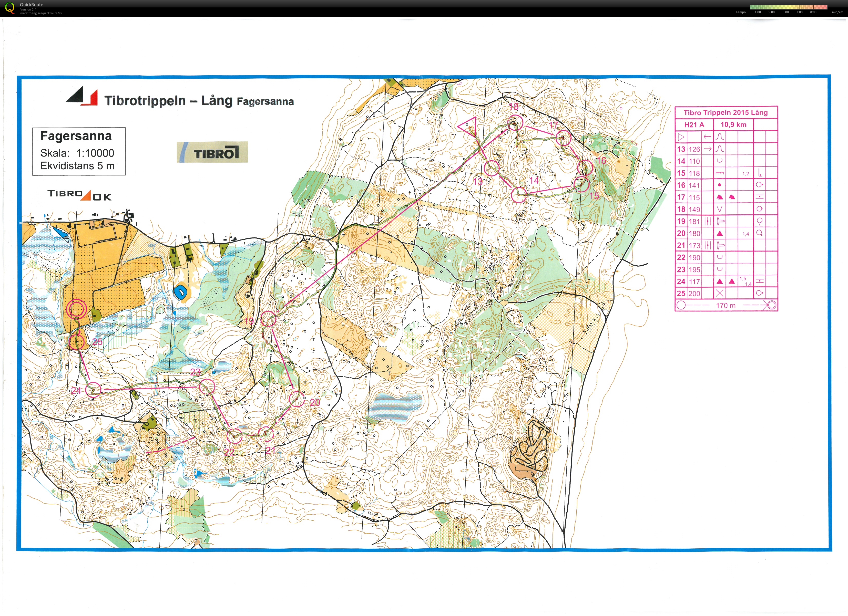Screen dimensions: 848x616
Task: Click the H21 A class cell
Action: [x=694, y=125]
